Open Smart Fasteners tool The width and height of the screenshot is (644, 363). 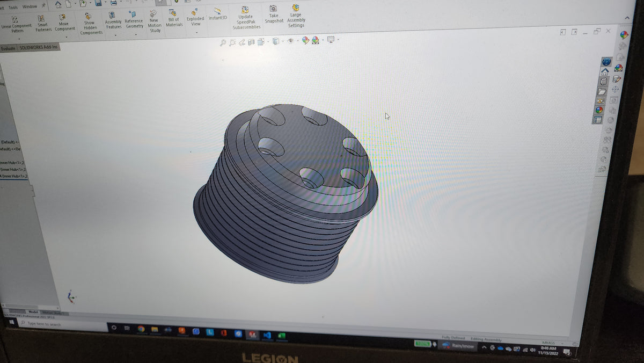pos(42,24)
